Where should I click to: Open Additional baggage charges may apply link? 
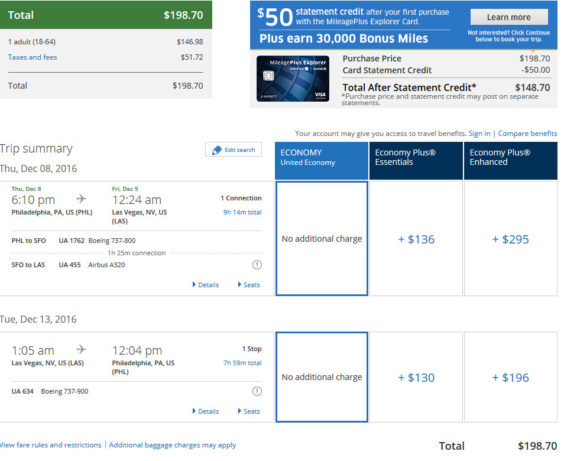(x=172, y=445)
